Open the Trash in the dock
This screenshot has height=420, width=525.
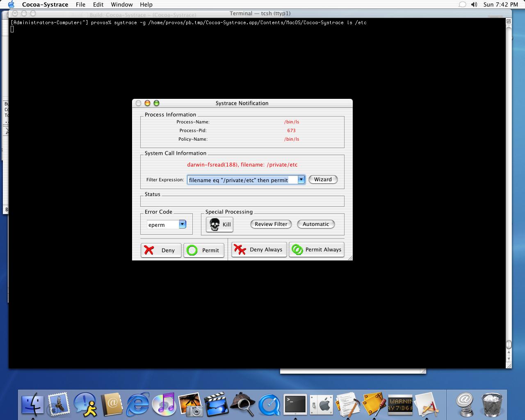(491, 404)
